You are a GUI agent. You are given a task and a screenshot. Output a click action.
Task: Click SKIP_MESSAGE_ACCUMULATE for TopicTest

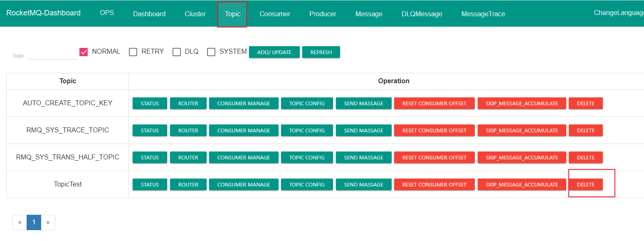[522, 184]
